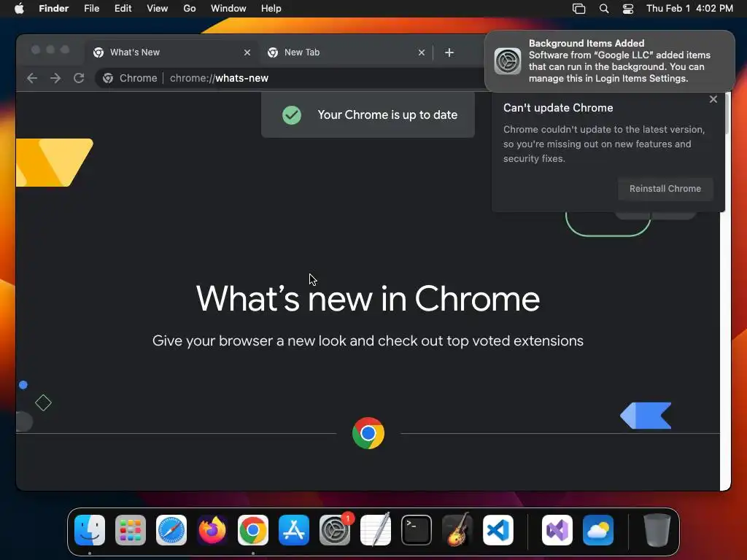Open Firefox from the Dock

pos(212,530)
